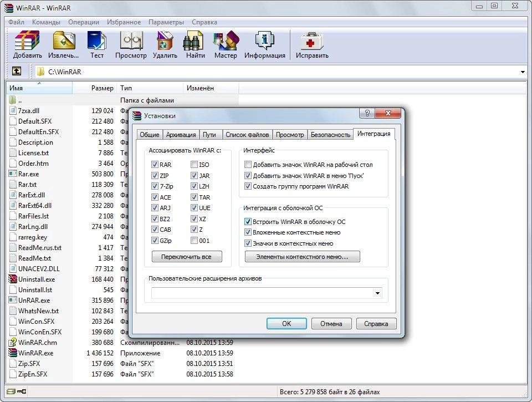Click the Извлечь (Extract) toolbar icon
The image size is (532, 402).
tap(64, 40)
